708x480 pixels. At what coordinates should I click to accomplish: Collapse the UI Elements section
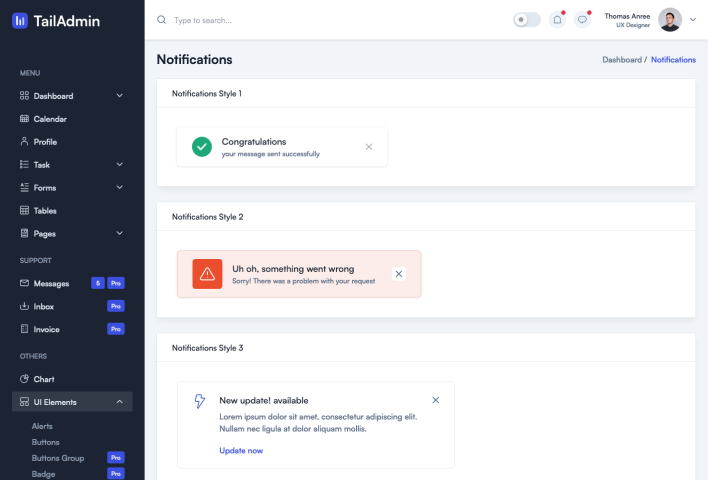(x=119, y=402)
